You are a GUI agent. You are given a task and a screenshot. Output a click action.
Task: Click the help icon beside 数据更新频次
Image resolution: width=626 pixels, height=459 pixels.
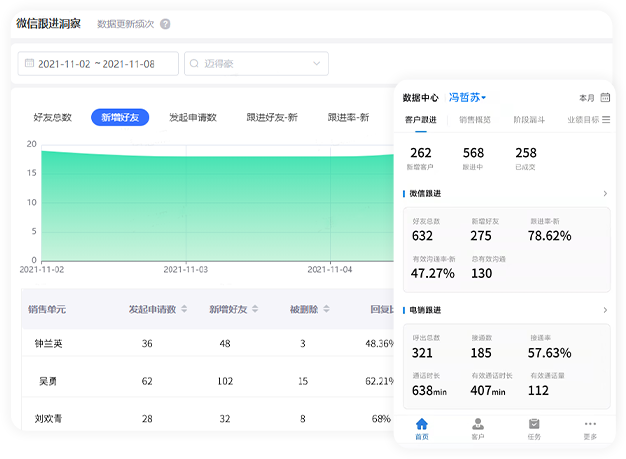click(165, 24)
